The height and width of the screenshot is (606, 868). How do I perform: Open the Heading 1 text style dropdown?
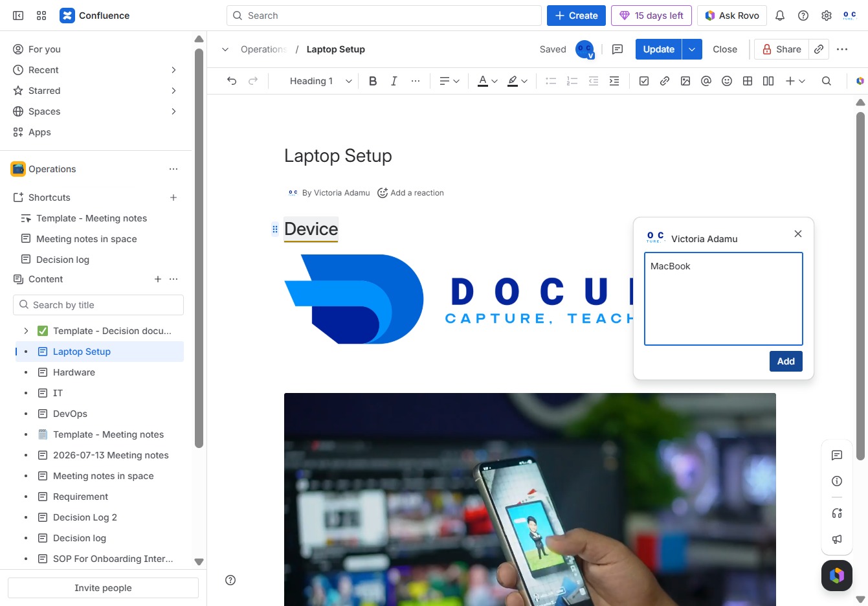(x=320, y=81)
